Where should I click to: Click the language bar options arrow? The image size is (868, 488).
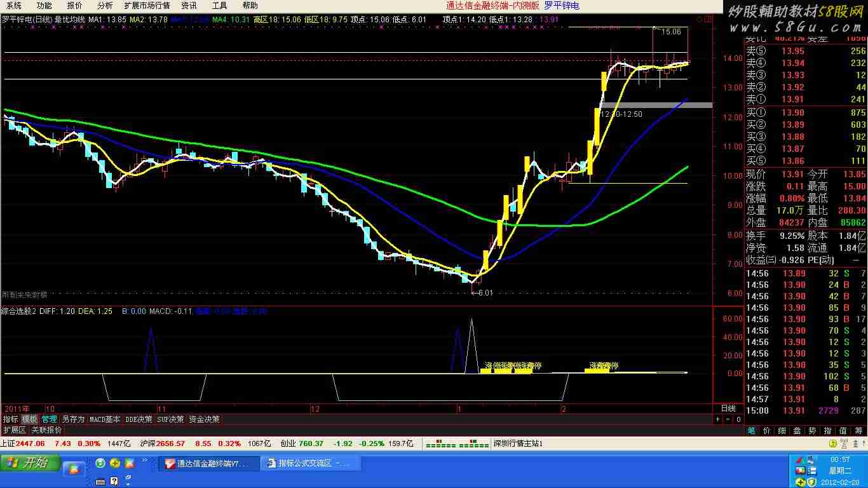pos(128,484)
